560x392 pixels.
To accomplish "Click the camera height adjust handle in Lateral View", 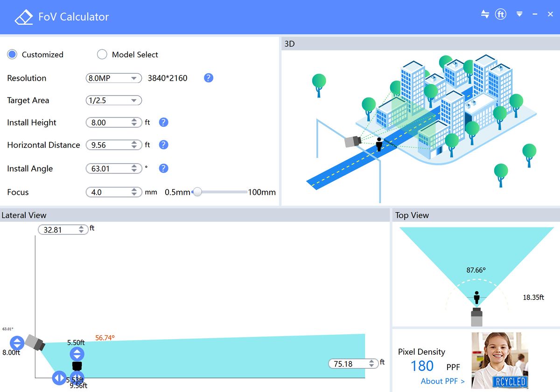I will [x=17, y=343].
